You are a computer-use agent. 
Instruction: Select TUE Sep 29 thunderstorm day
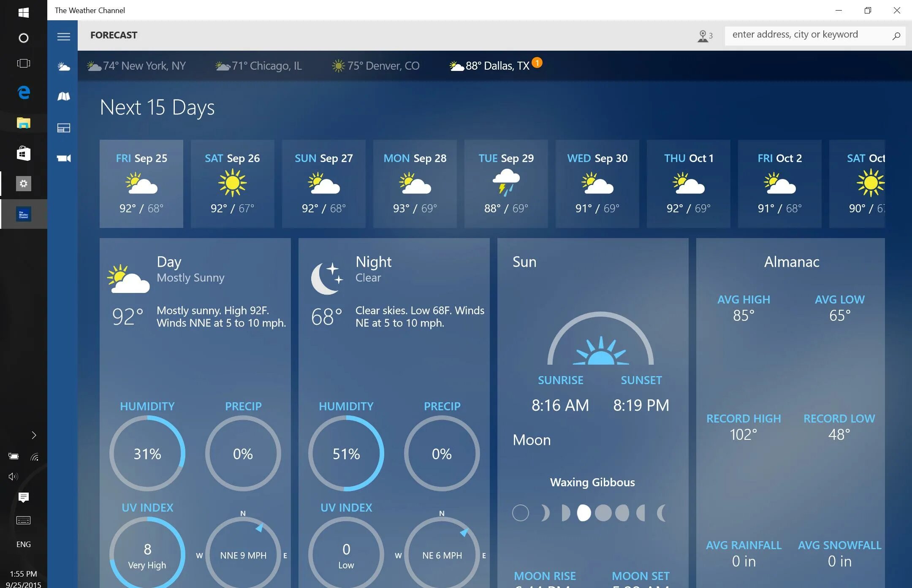[506, 184]
